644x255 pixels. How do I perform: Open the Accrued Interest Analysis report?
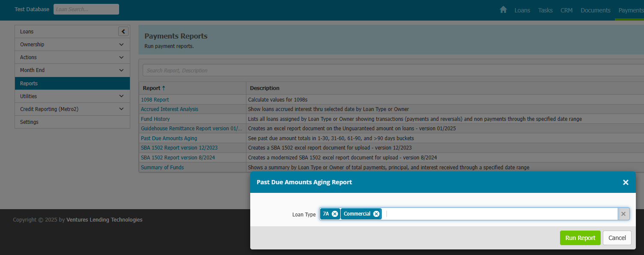click(170, 109)
